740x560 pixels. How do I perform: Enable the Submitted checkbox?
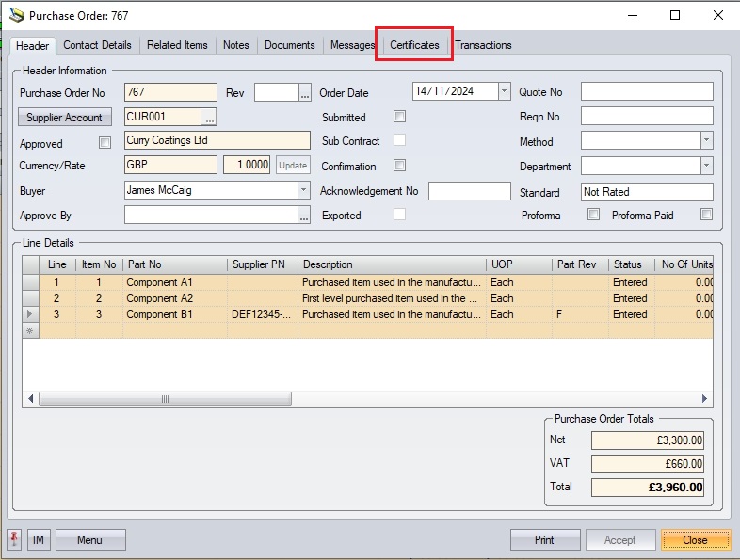click(399, 117)
